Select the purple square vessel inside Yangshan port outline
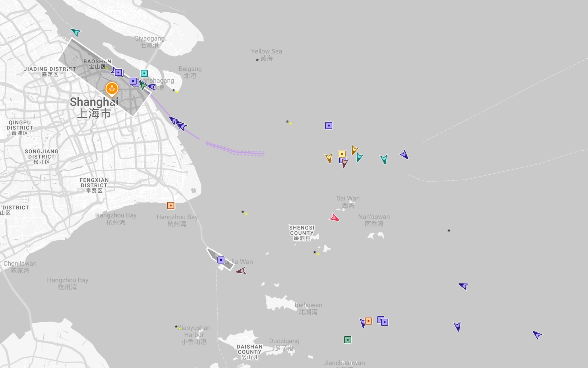 point(220,260)
